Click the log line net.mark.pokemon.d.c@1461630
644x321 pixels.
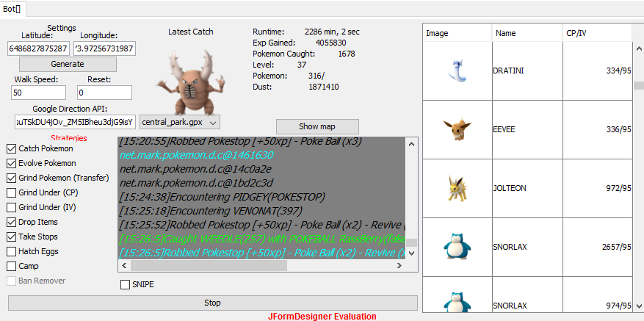[196, 156]
